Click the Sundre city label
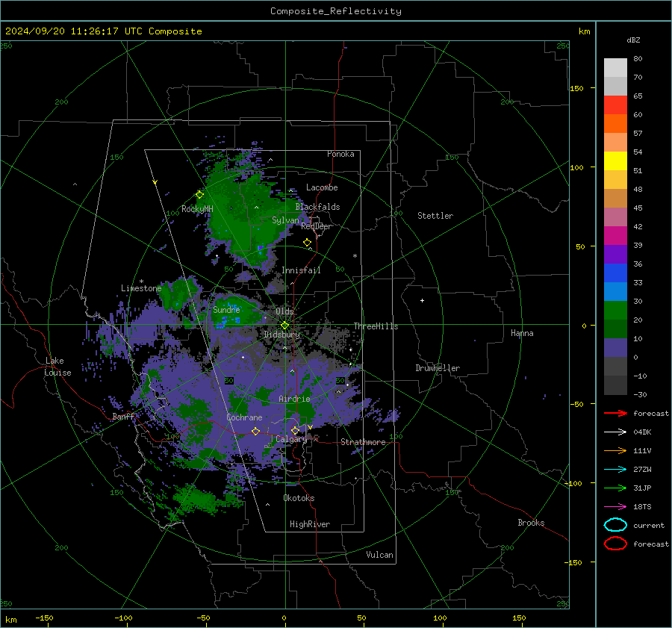This screenshot has height=628, width=672. coord(226,309)
